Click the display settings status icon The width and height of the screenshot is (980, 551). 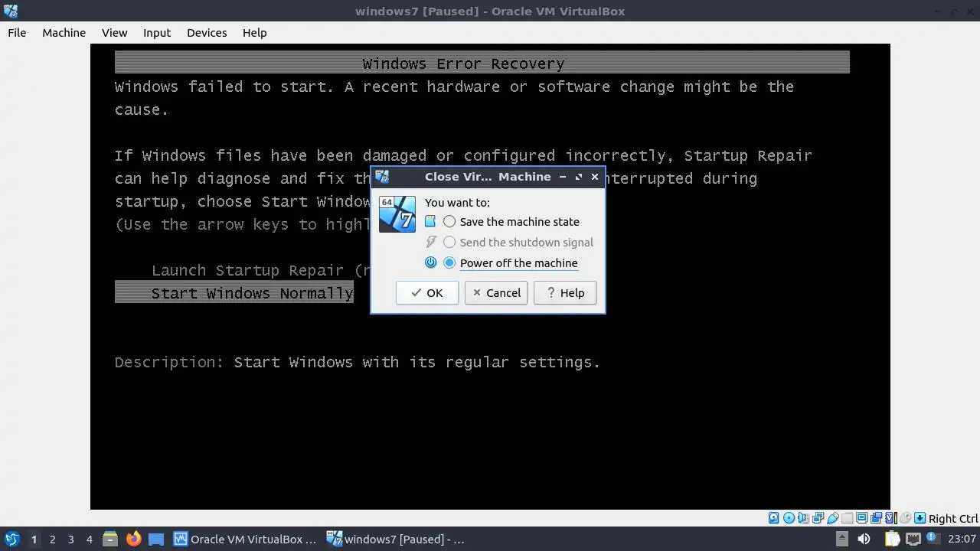[x=861, y=518]
